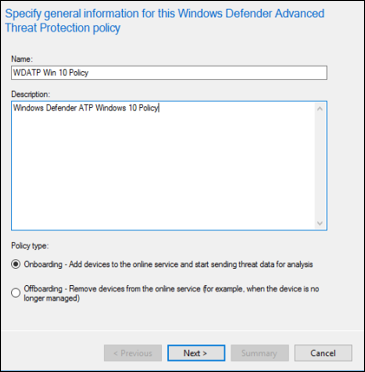This screenshot has height=372, width=365.
Task: Click the down arrow of the Description scrollbar
Action: (320, 223)
